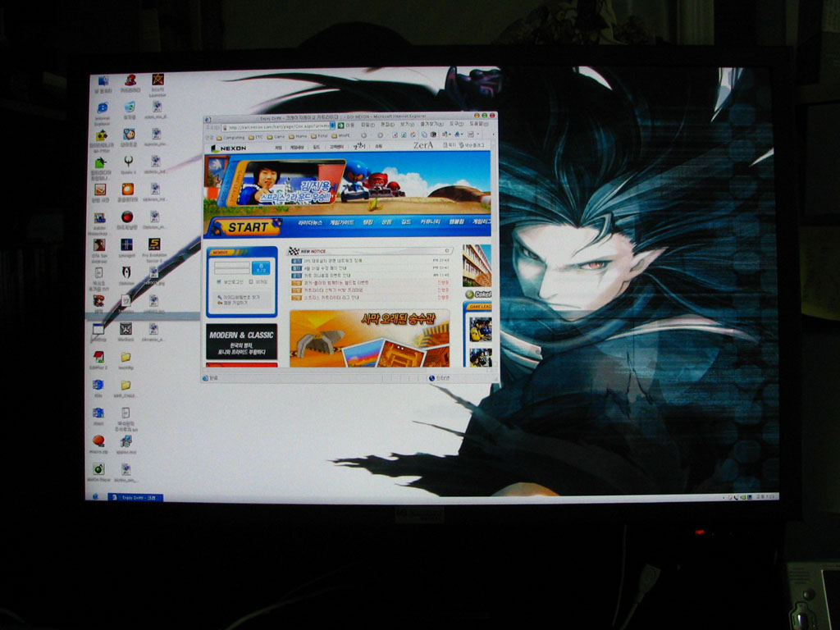Image resolution: width=840 pixels, height=630 pixels.
Task: Click the NEXON logo on the page
Action: click(x=229, y=148)
